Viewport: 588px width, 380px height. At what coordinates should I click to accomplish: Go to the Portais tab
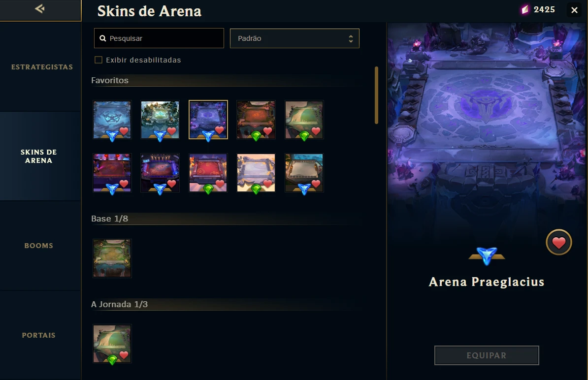(38, 335)
